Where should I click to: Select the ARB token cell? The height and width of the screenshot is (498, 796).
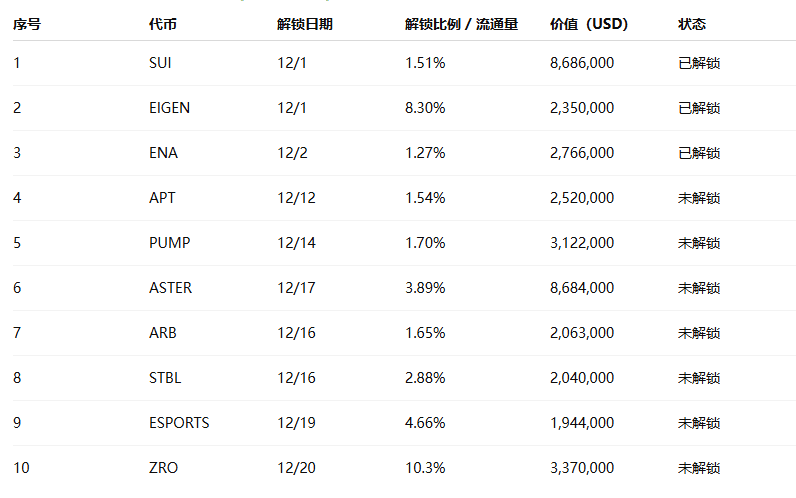(x=162, y=333)
